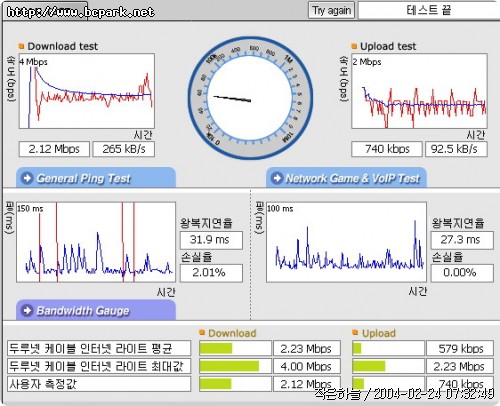500x406 pixels.
Task: Click the 2 Mbps scale label
Action: click(367, 62)
